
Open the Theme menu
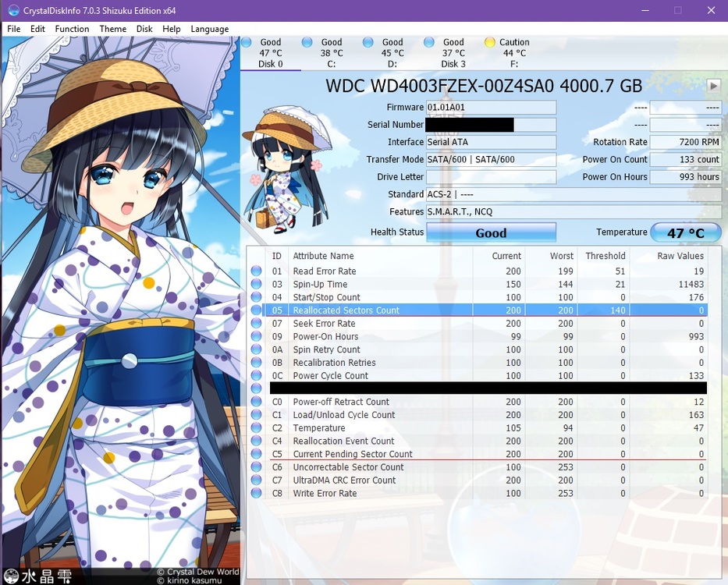(112, 29)
